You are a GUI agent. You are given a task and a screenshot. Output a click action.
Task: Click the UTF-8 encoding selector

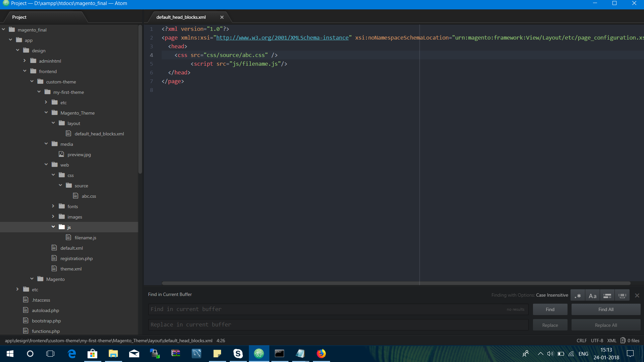597,341
